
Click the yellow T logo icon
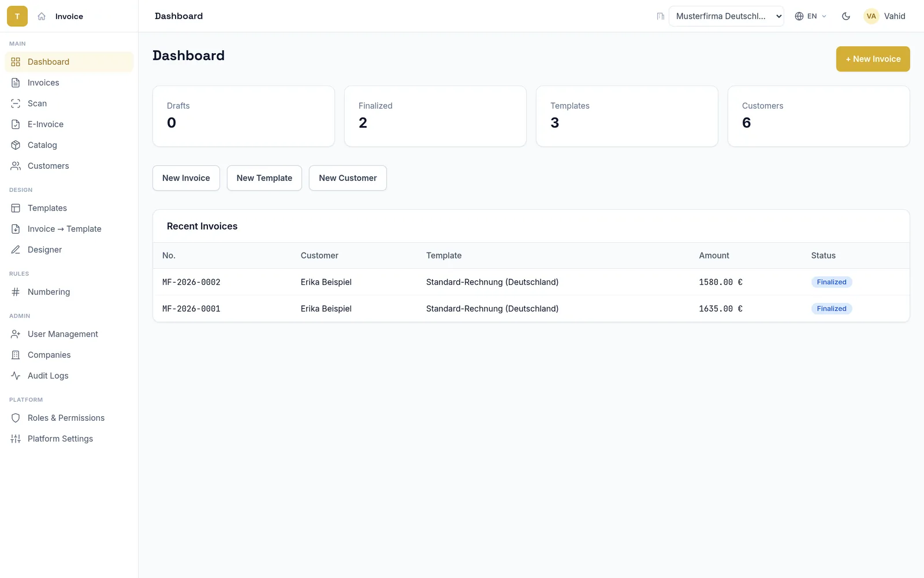point(17,16)
